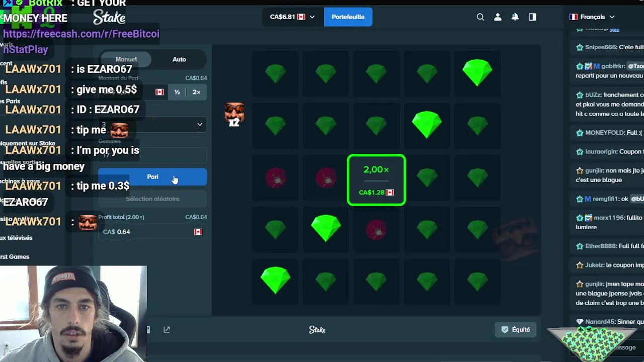Toggle the sidebar panel icon in top bar

coord(532,17)
